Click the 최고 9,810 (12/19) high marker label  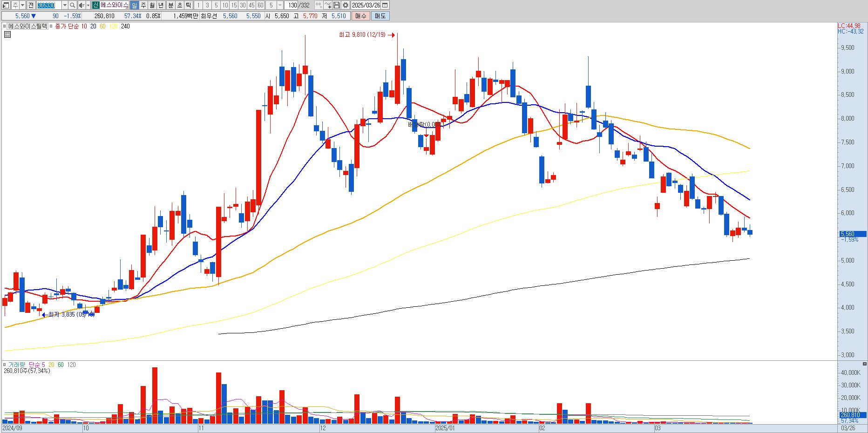pos(362,35)
